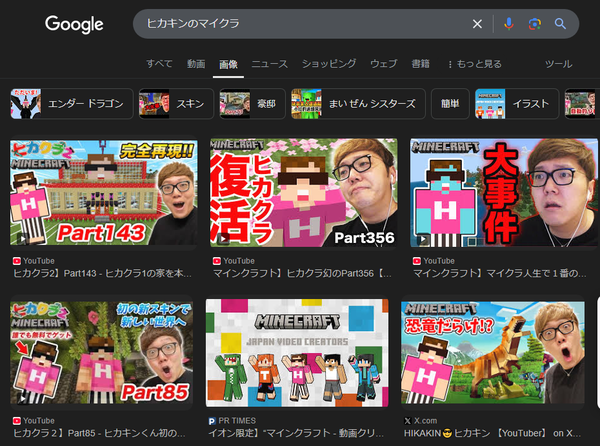Start voice search with the microphone icon
The width and height of the screenshot is (600, 446).
[509, 24]
